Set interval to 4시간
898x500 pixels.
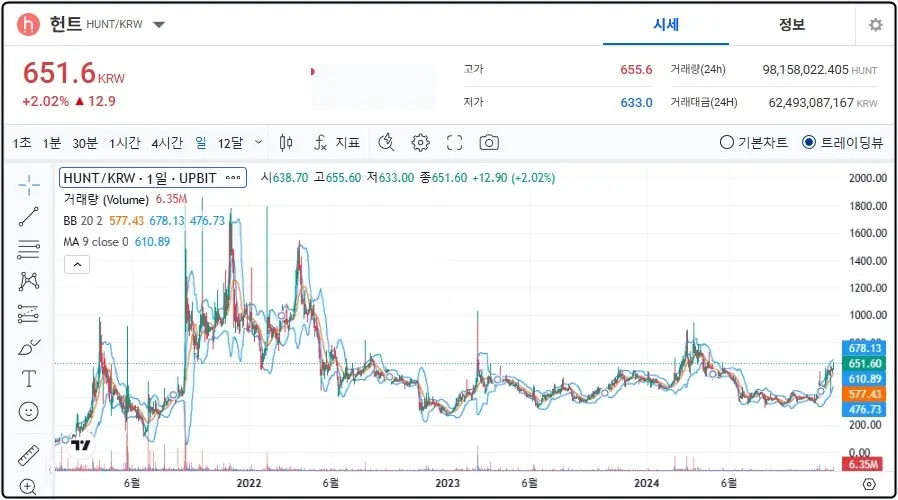pyautogui.click(x=167, y=143)
